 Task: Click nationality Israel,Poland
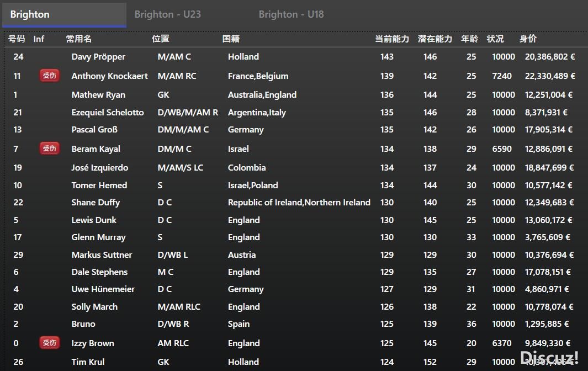[253, 185]
